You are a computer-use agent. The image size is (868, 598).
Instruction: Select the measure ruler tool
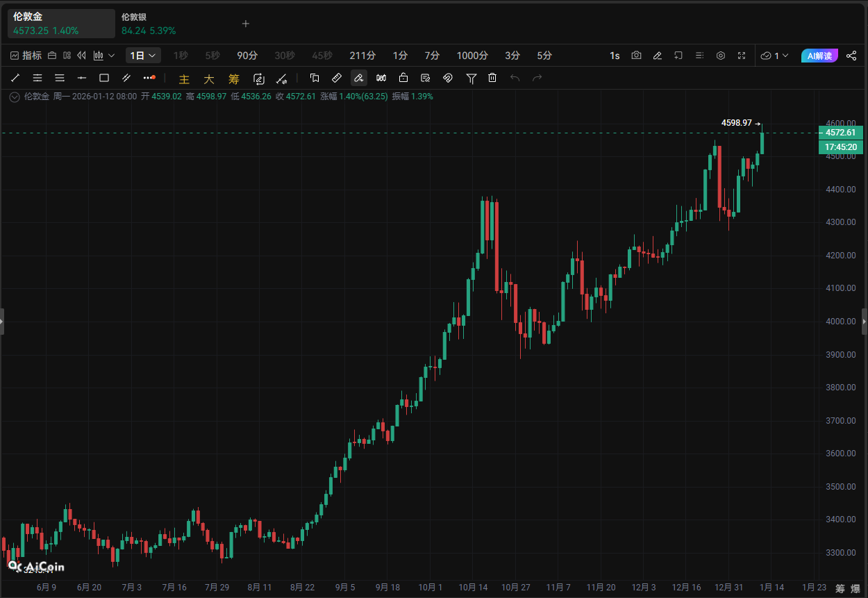337,78
